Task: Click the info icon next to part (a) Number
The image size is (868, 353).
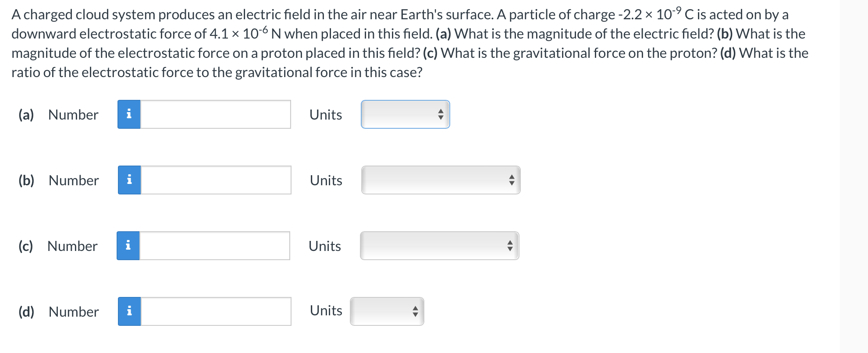Action: point(129,114)
